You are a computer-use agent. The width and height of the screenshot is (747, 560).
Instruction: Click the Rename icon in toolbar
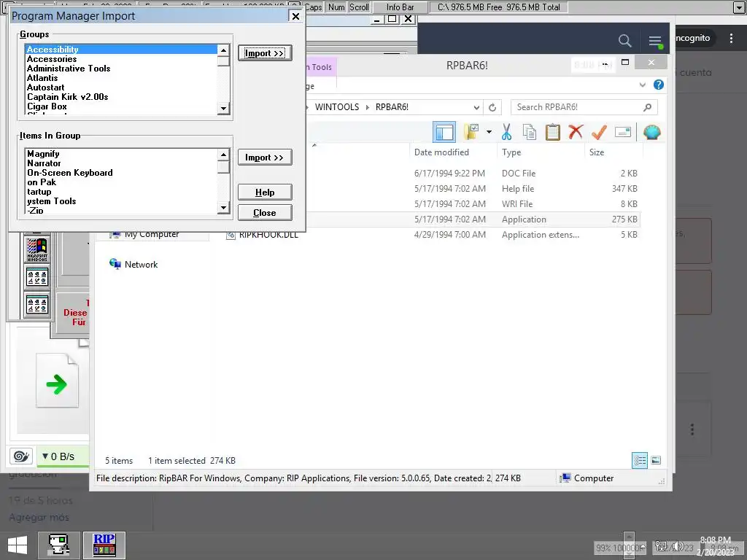pos(623,132)
